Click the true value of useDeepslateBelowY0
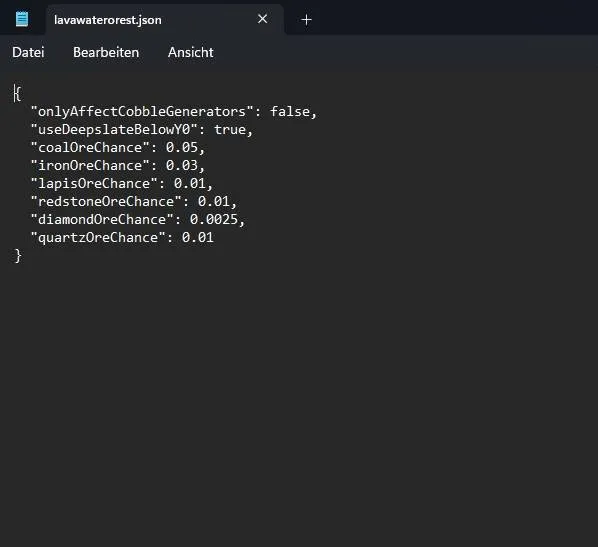The width and height of the screenshot is (598, 547). (230, 129)
